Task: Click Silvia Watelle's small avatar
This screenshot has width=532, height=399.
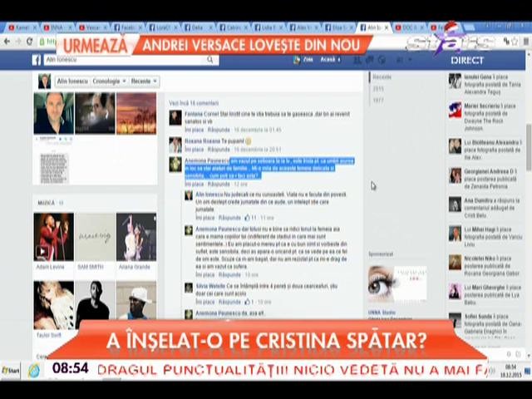Action: 189,288
